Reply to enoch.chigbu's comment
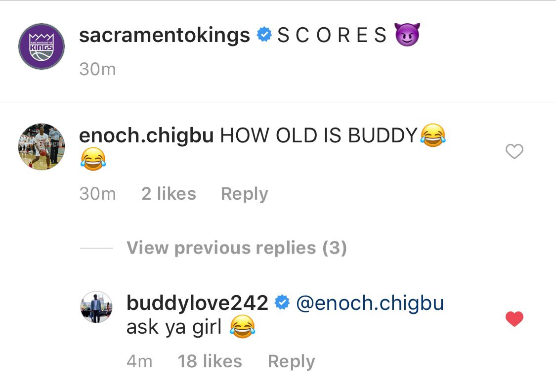556x392 pixels. tap(244, 193)
